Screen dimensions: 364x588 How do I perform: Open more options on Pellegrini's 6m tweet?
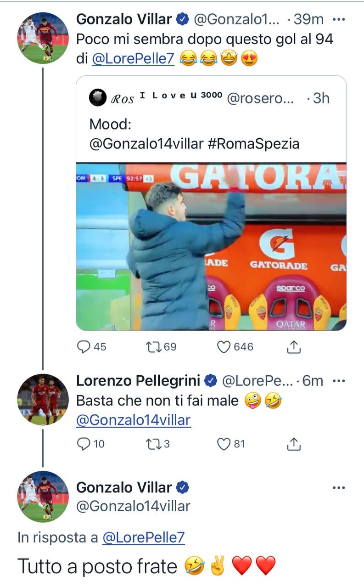pos(338,381)
